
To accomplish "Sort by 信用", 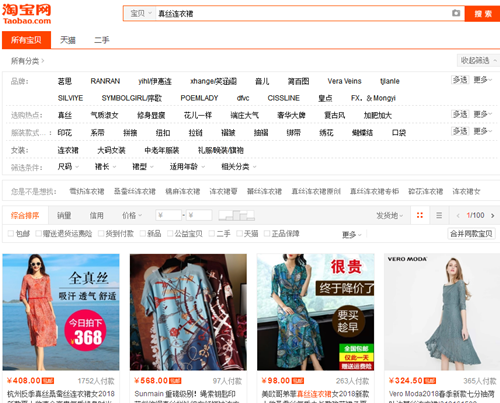I will tap(96, 216).
